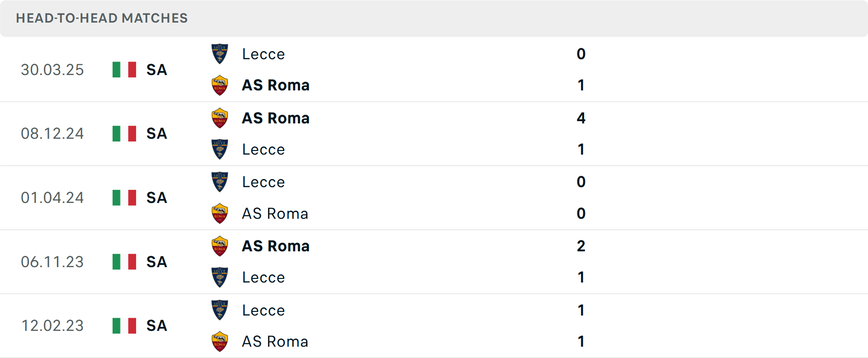Click Lecce crest in 30.03.25 match

click(x=220, y=54)
